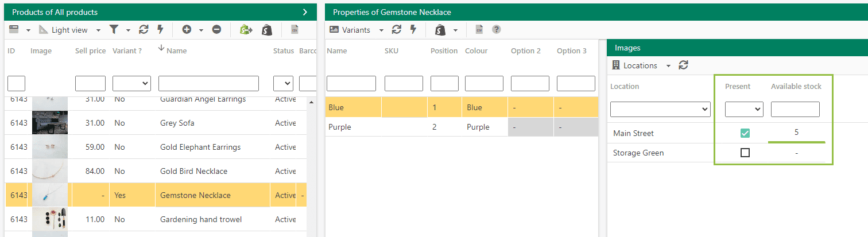Click the remove product minus icon
The height and width of the screenshot is (237, 868).
(x=216, y=30)
